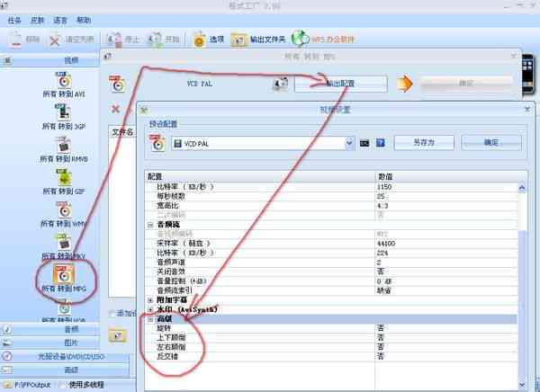Click the 清空列表 toolbar icon

point(55,40)
